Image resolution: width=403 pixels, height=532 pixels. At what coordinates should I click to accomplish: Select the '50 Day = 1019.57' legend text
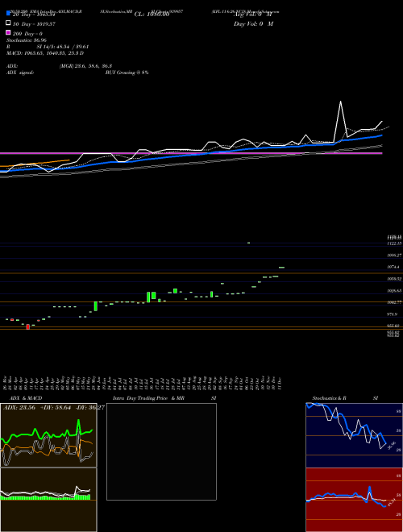click(34, 24)
